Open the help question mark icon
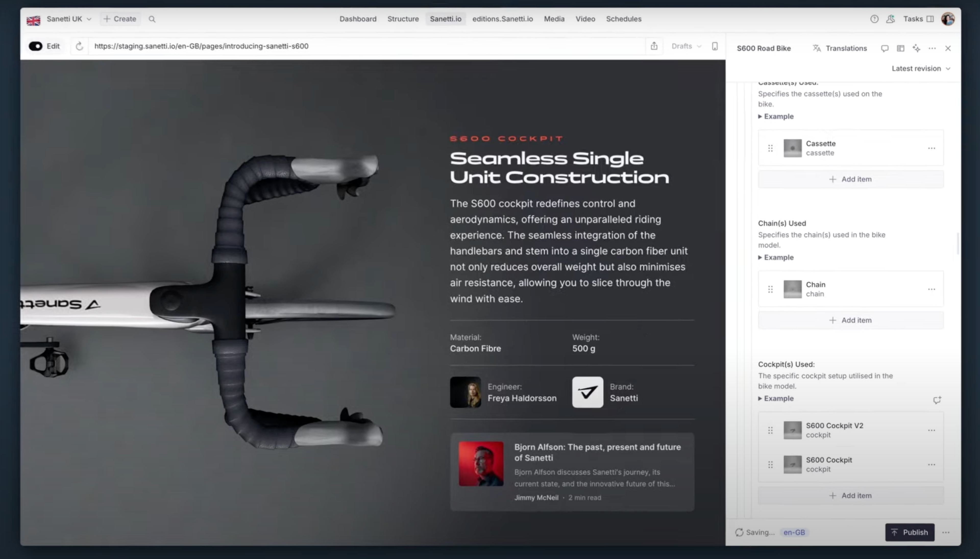 click(x=874, y=19)
